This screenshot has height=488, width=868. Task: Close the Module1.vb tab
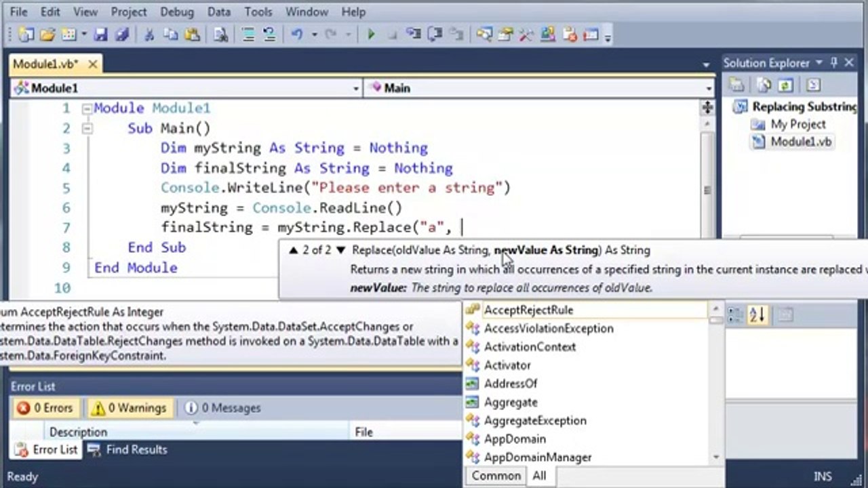[x=93, y=64]
